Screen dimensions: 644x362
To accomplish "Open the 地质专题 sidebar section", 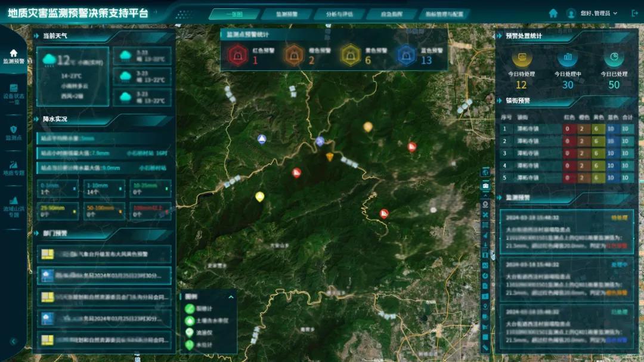I will click(x=14, y=168).
